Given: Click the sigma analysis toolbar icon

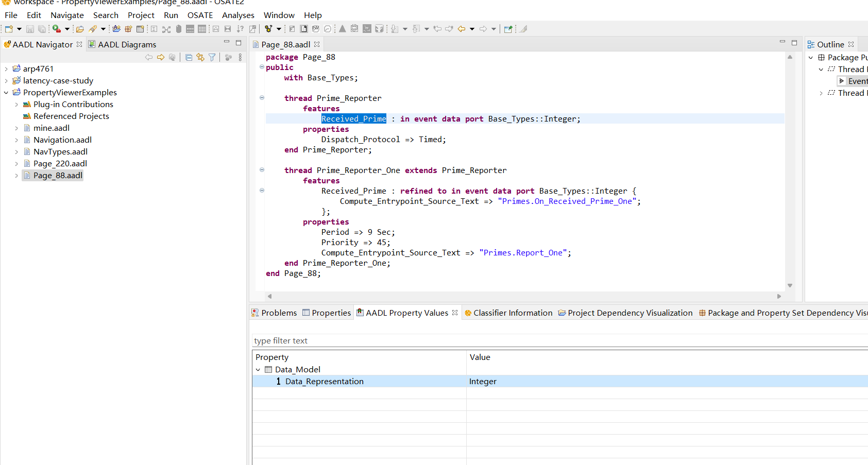Looking at the screenshot, I should 154,29.
